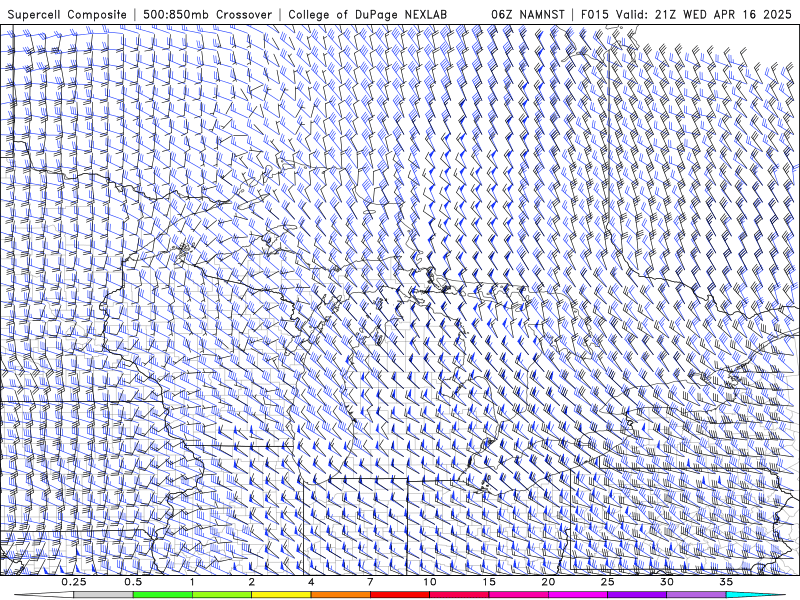800x600 pixels.
Task: Pick the hot pink color bar segment between 15 and 20
Action: point(518,595)
